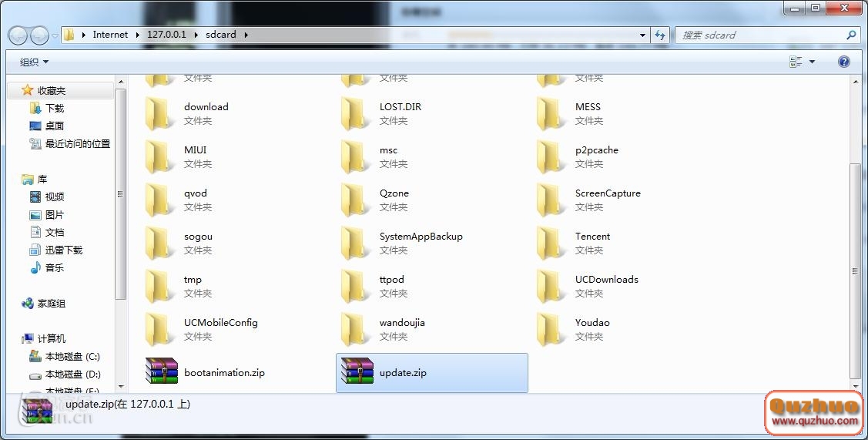Open 本地磁盘 (D:) in navigation pane
The height and width of the screenshot is (440, 868).
tap(72, 374)
